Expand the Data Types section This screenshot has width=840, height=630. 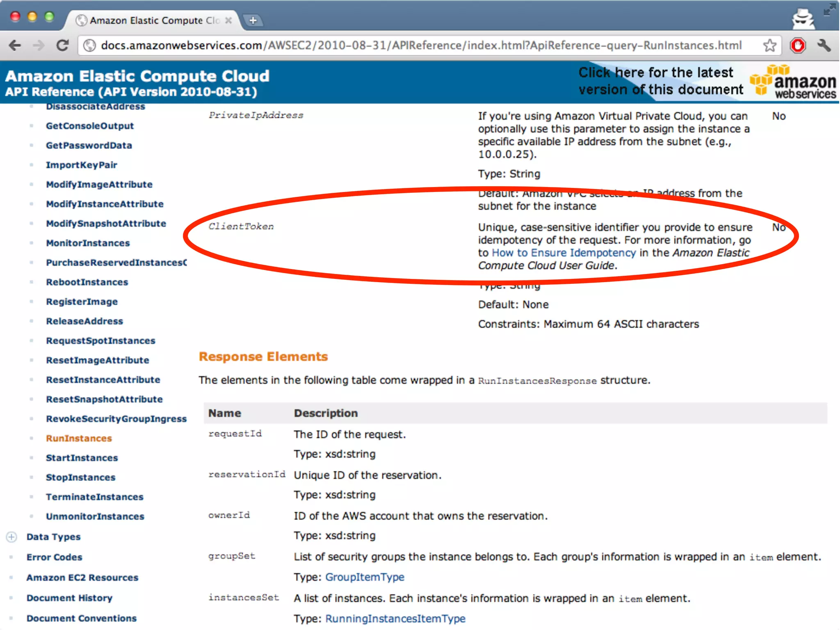tap(11, 537)
